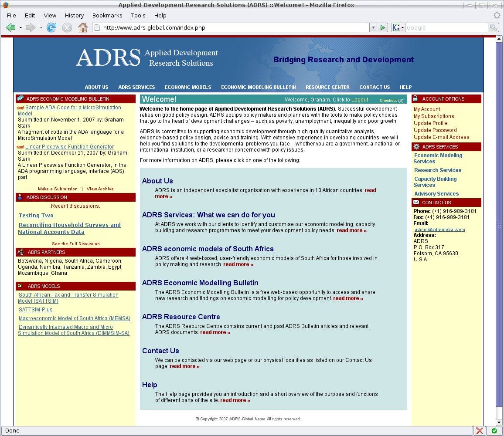Open the back history dropdown arrow
Screen dimensions: 504x436
point(20,28)
